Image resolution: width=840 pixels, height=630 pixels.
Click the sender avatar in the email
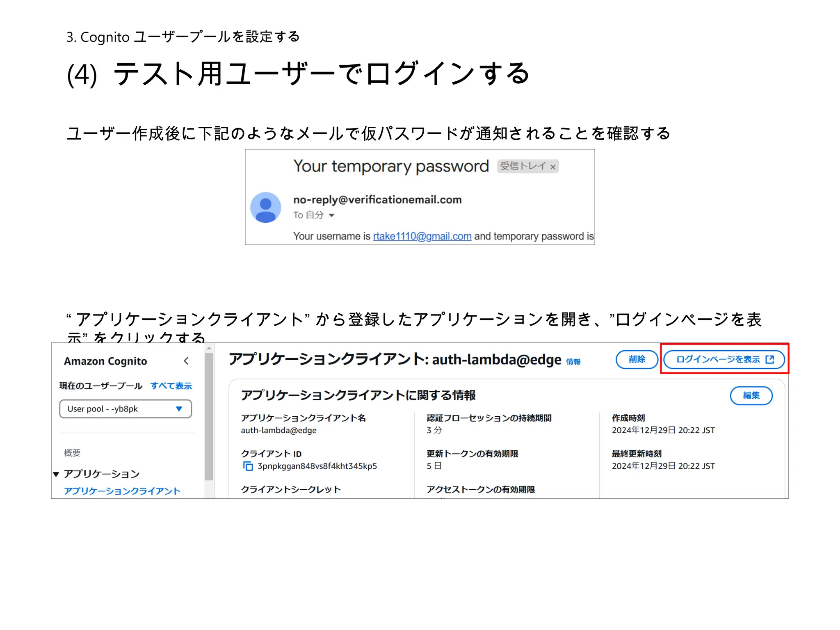coord(265,208)
